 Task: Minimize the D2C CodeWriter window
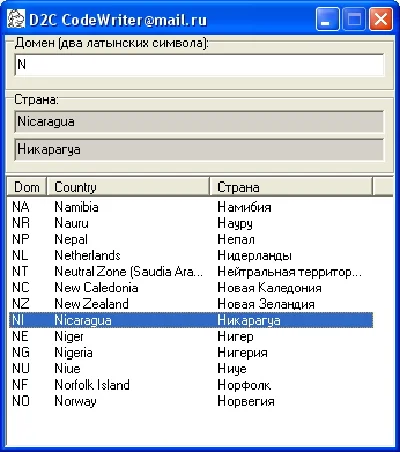327,19
